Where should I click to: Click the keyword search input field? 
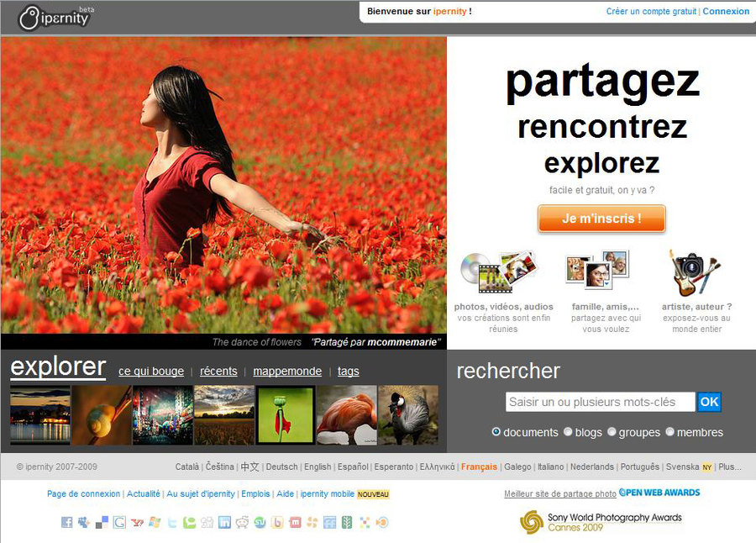600,402
